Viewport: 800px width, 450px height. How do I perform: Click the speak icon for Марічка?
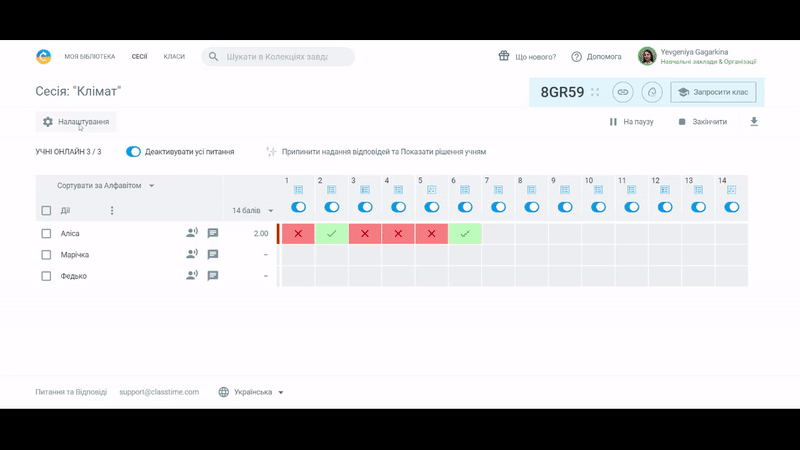point(191,255)
